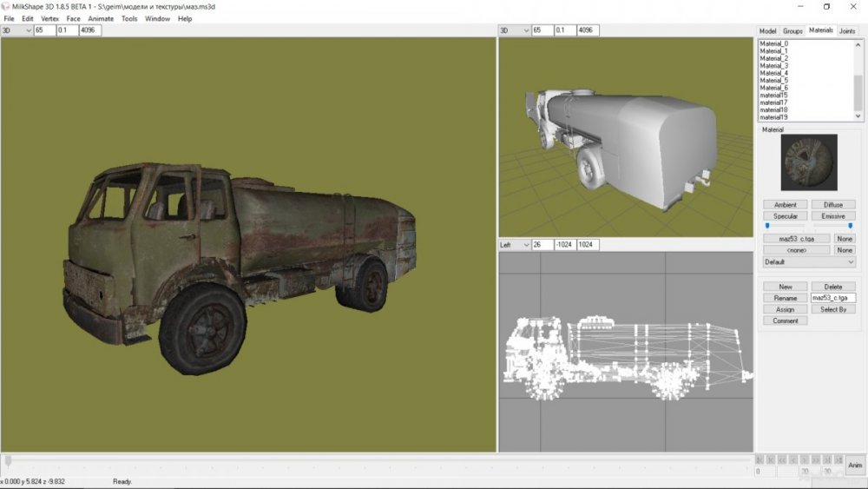This screenshot has height=489, width=868.
Task: Open the Default material mode combo box
Action: pyautogui.click(x=809, y=261)
